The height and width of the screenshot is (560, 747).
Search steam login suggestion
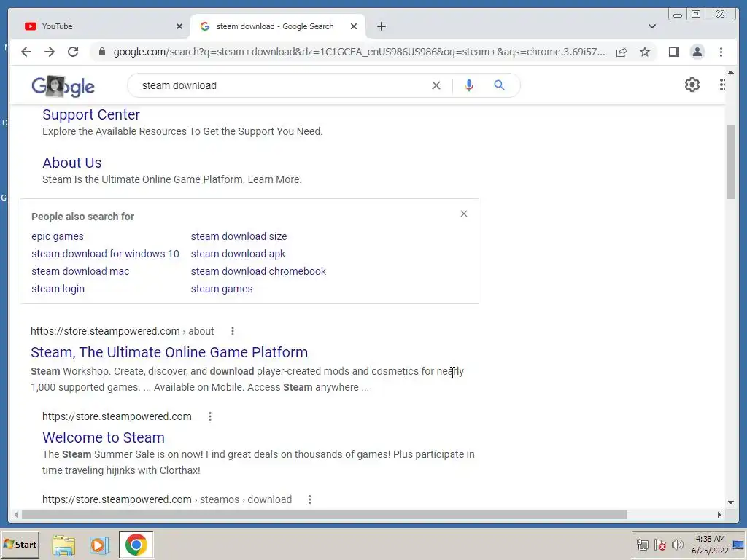coord(58,289)
